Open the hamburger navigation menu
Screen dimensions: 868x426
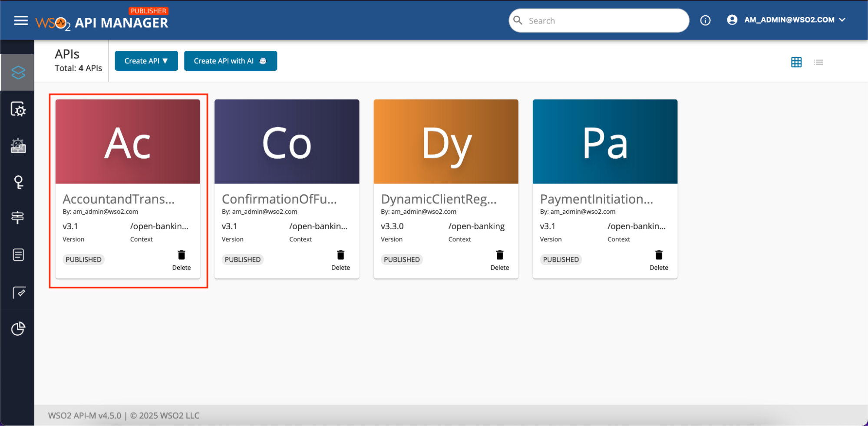pos(21,20)
